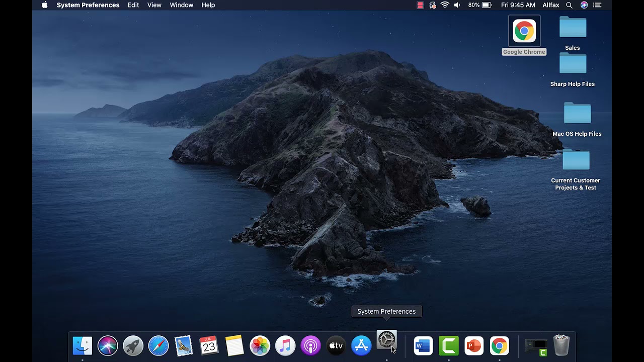Open battery status showing 80%

(x=480, y=5)
